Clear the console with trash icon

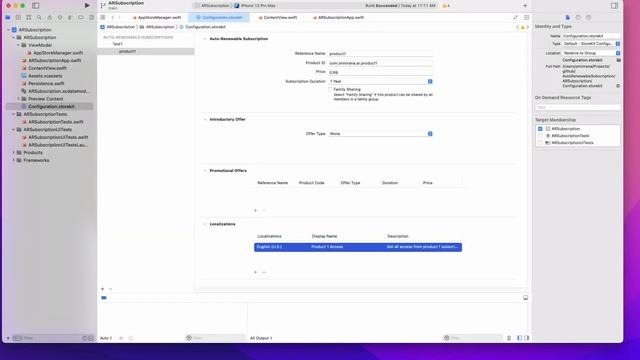(509, 338)
